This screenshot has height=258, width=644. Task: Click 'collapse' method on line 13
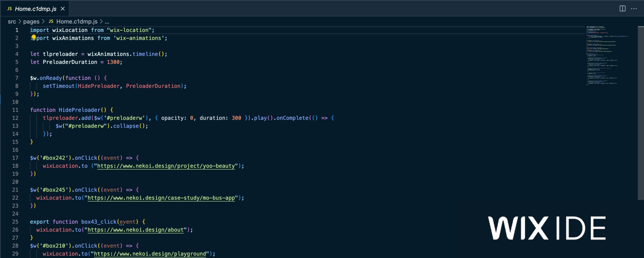pos(126,126)
